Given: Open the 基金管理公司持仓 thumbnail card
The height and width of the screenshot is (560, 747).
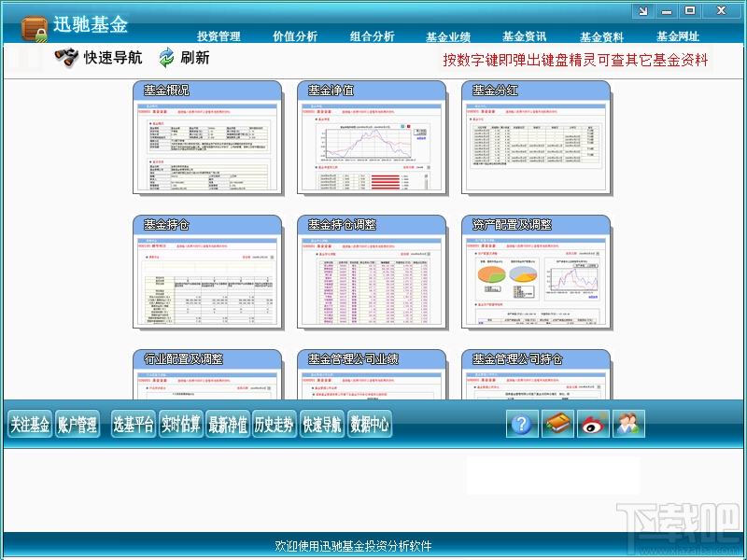Looking at the screenshot, I should point(536,374).
